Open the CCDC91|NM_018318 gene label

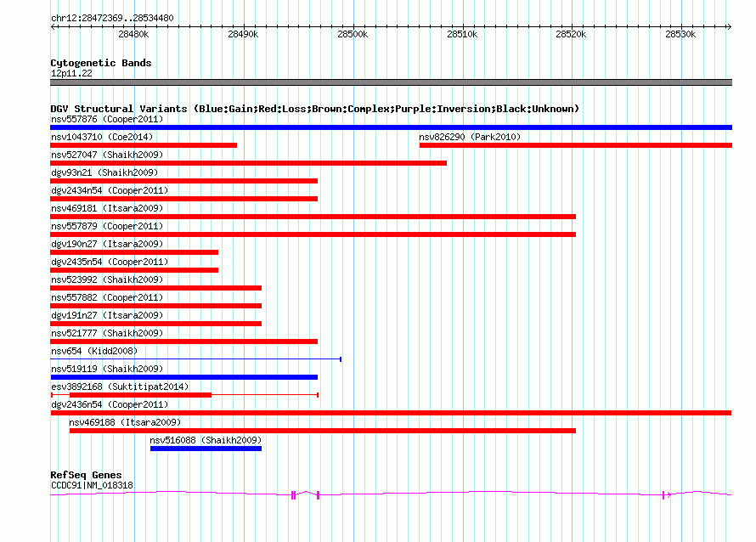coord(92,486)
